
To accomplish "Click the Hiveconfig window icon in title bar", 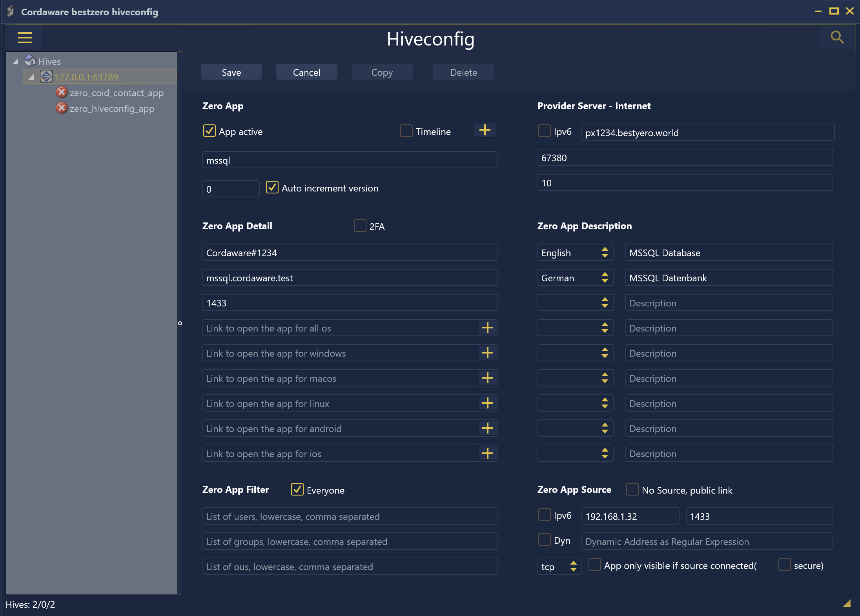I will (x=10, y=10).
